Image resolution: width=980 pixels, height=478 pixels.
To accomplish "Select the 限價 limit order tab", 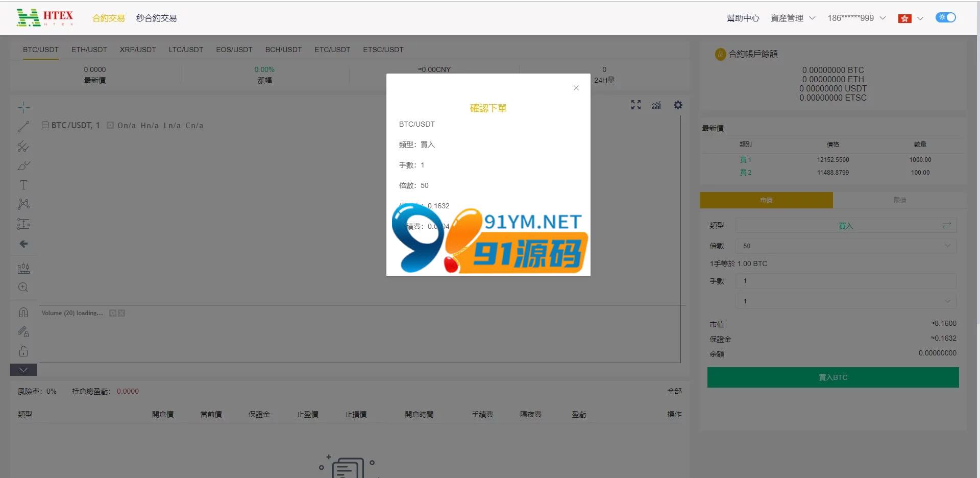I will [900, 200].
